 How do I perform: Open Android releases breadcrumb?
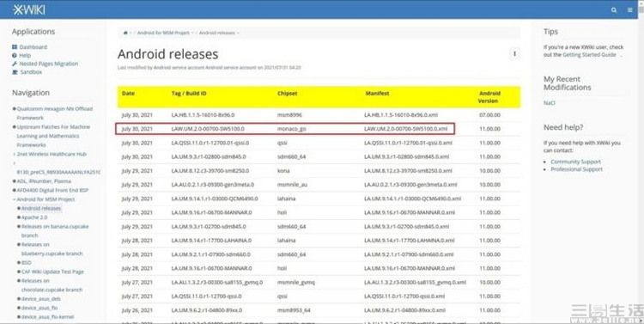click(x=217, y=33)
